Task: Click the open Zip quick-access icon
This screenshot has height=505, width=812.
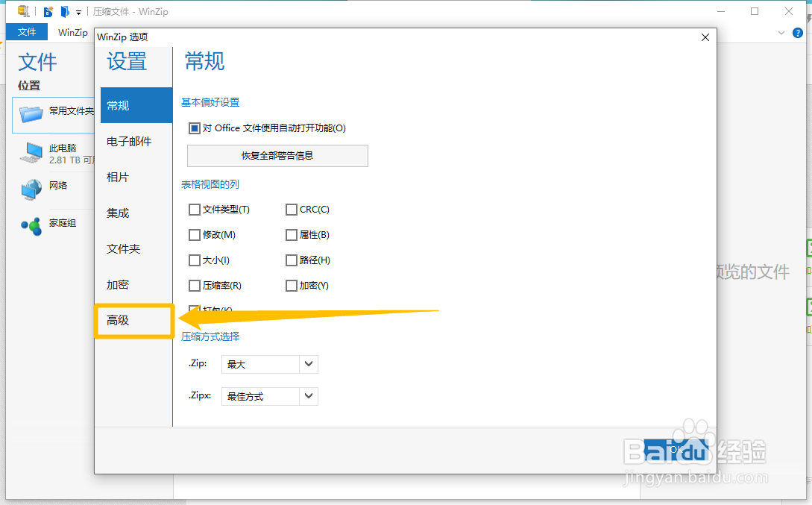Action: click(x=65, y=11)
